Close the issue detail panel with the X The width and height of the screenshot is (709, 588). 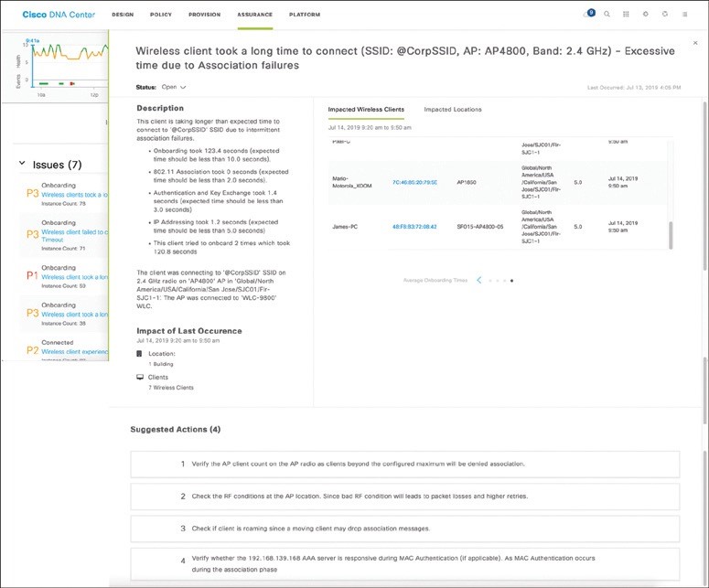(695, 43)
